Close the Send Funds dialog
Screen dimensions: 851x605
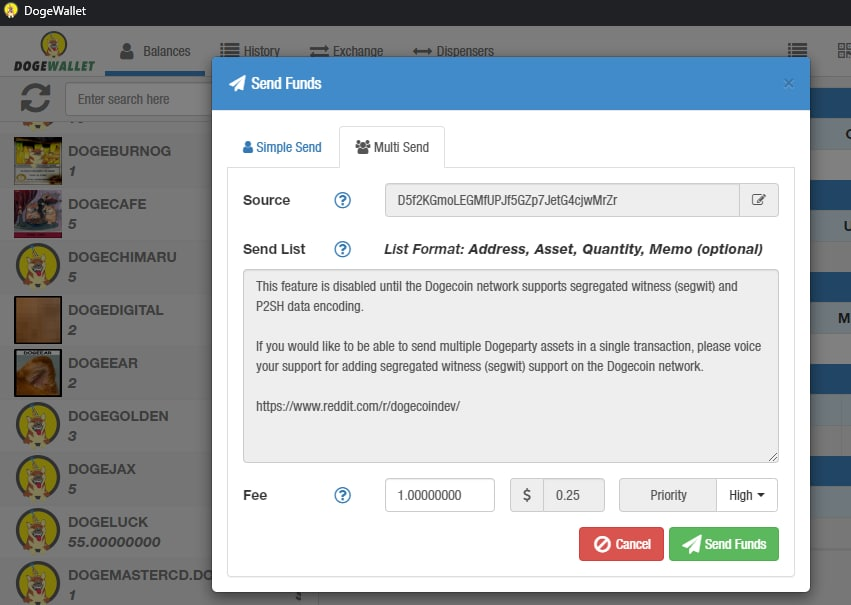(789, 84)
